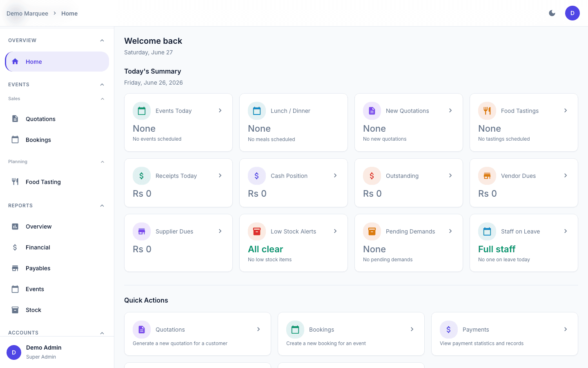Viewport: 588px width, 368px height.
Task: Open Events Today card arrow
Action: (x=220, y=110)
